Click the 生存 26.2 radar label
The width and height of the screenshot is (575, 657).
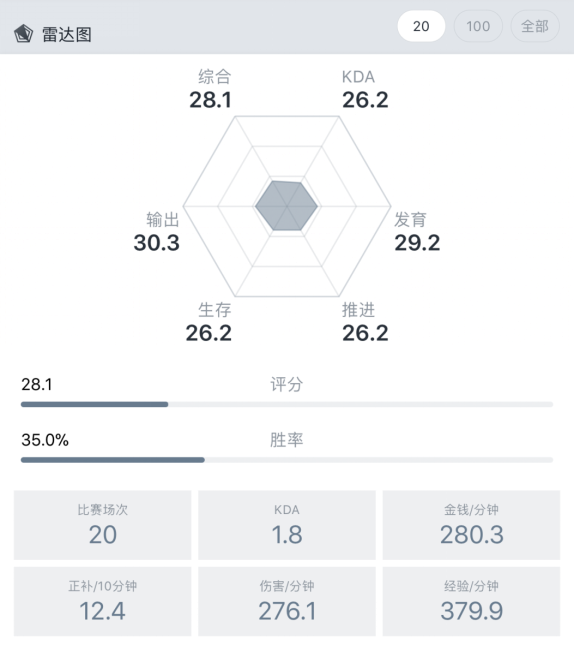[209, 322]
